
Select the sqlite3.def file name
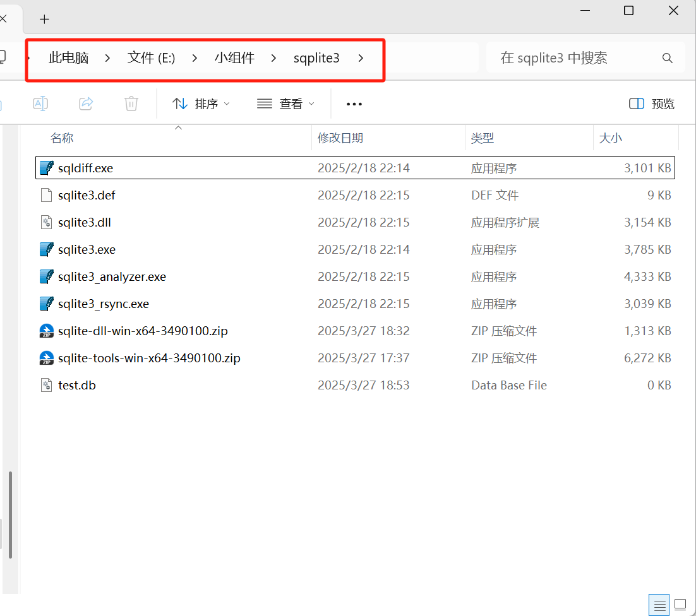pyautogui.click(x=87, y=195)
